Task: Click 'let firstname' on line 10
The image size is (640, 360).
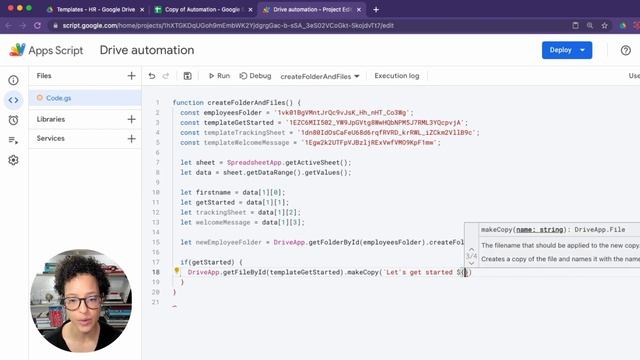Action: (x=205, y=192)
